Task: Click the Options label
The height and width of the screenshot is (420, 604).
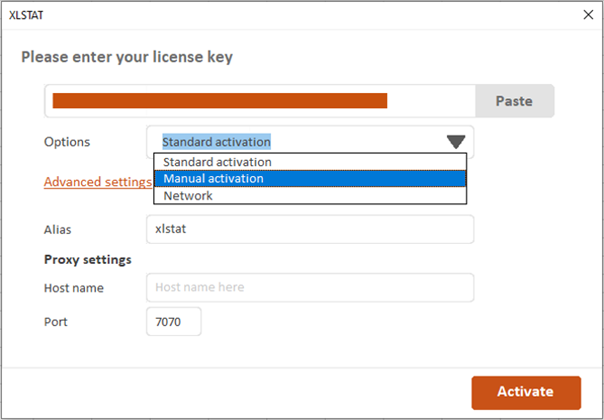Action: pyautogui.click(x=67, y=142)
